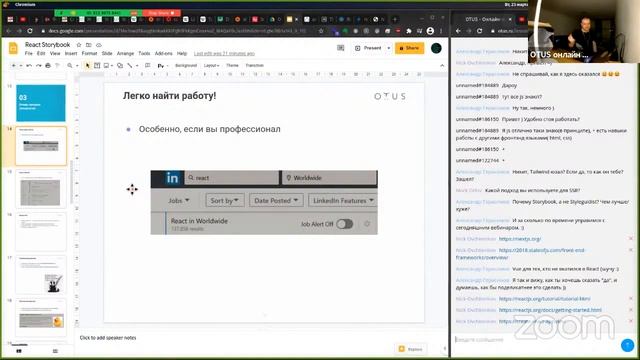The image size is (640, 360).
Task: Click the Google account avatar
Action: [436, 48]
